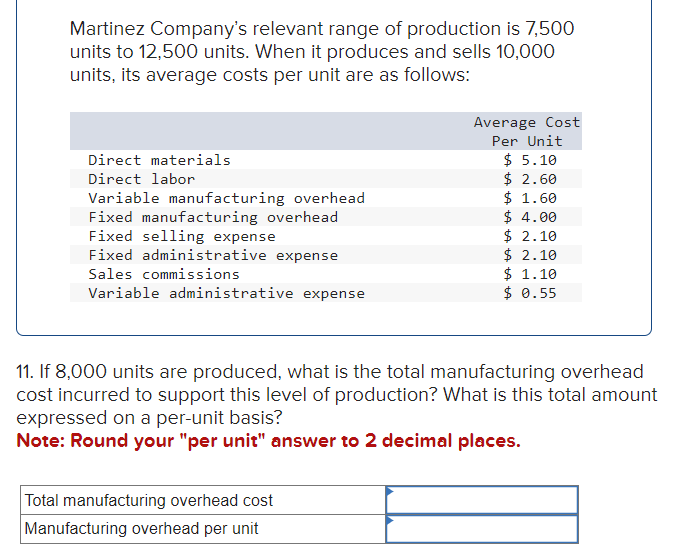Click the 'Sales commissions' row label
This screenshot has width=682, height=557.
tap(164, 274)
